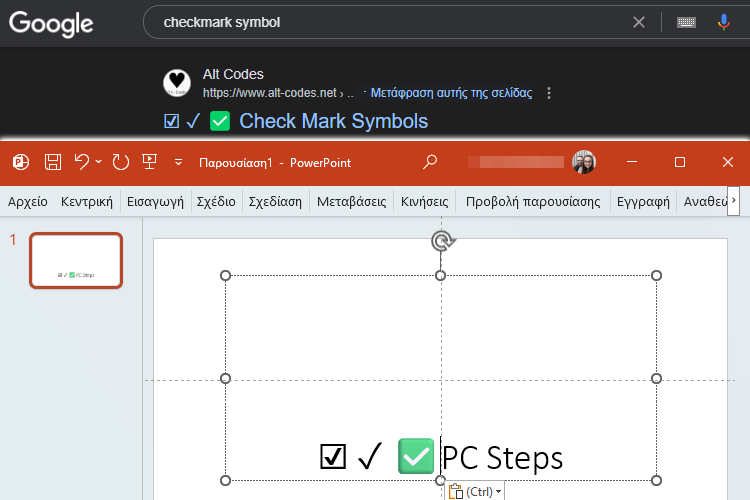Click the top-left resize handle of the text box
This screenshot has height=500, width=750.
[x=225, y=275]
